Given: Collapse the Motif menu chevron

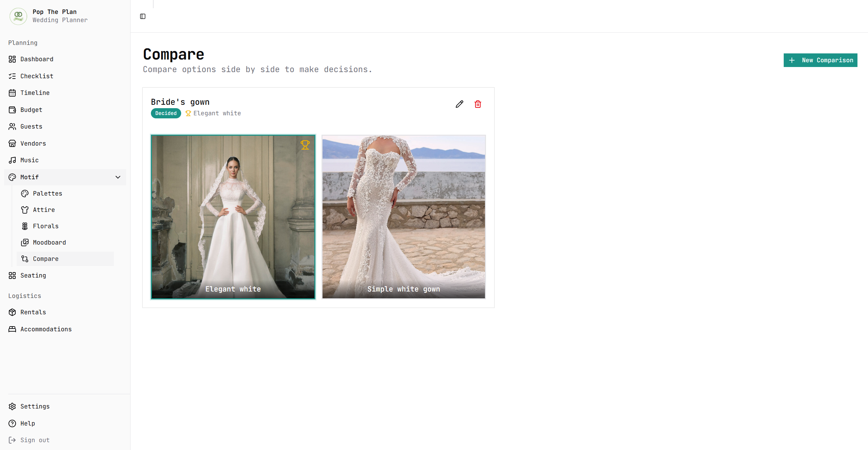Looking at the screenshot, I should click(x=118, y=177).
